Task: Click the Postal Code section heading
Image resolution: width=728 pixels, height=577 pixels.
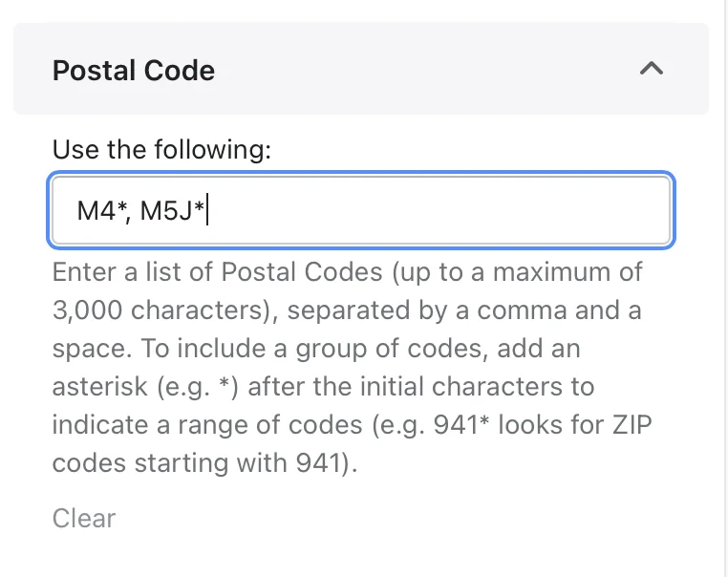Action: click(x=134, y=71)
